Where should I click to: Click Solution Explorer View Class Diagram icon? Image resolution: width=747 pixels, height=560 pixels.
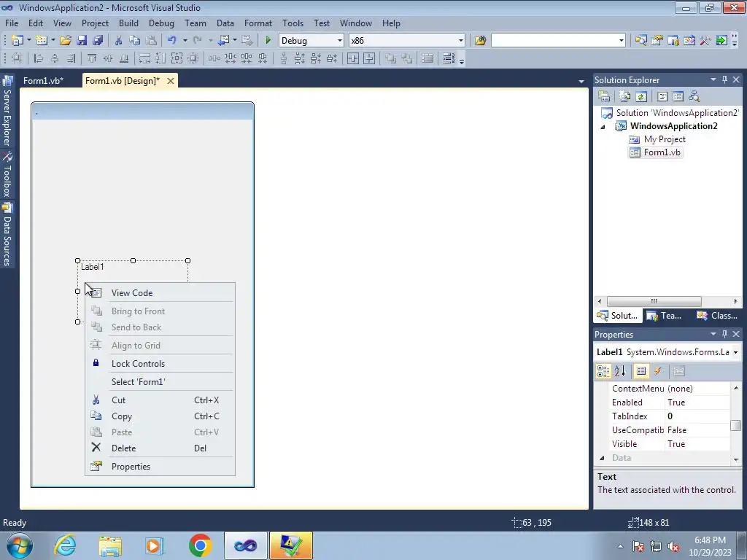click(x=694, y=97)
